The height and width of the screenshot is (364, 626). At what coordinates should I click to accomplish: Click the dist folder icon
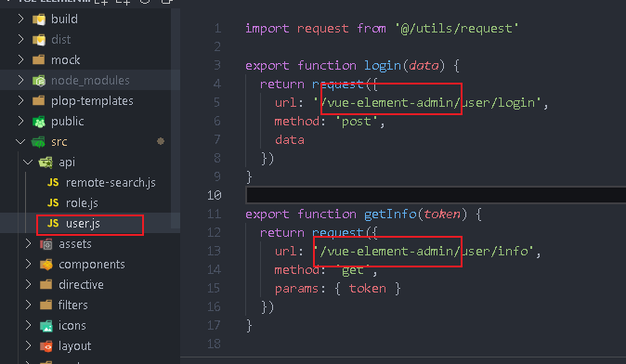coord(39,40)
